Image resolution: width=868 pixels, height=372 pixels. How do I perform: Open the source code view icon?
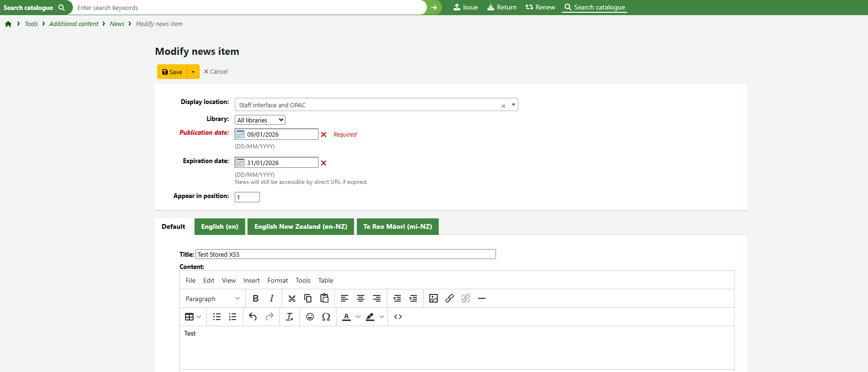pos(398,317)
